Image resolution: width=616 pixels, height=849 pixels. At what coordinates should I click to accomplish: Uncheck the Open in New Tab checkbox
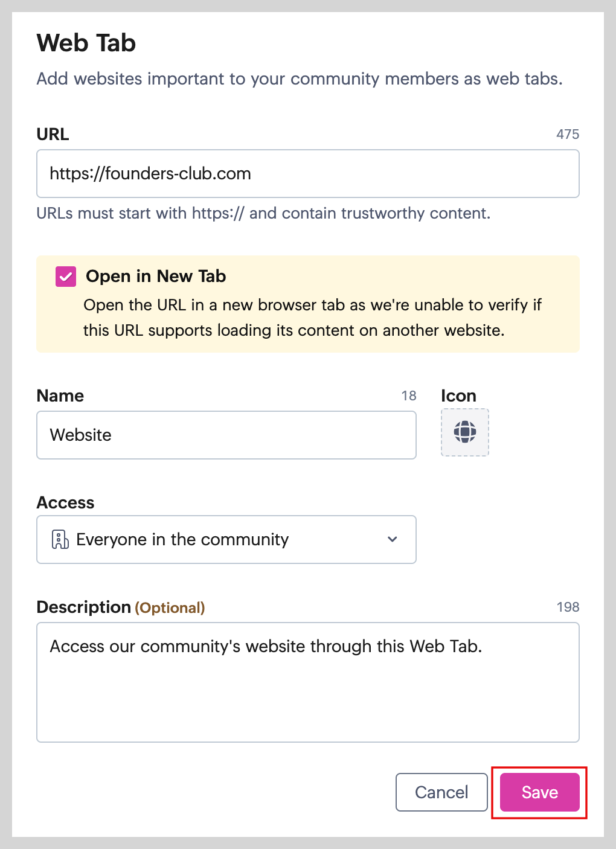click(x=66, y=277)
